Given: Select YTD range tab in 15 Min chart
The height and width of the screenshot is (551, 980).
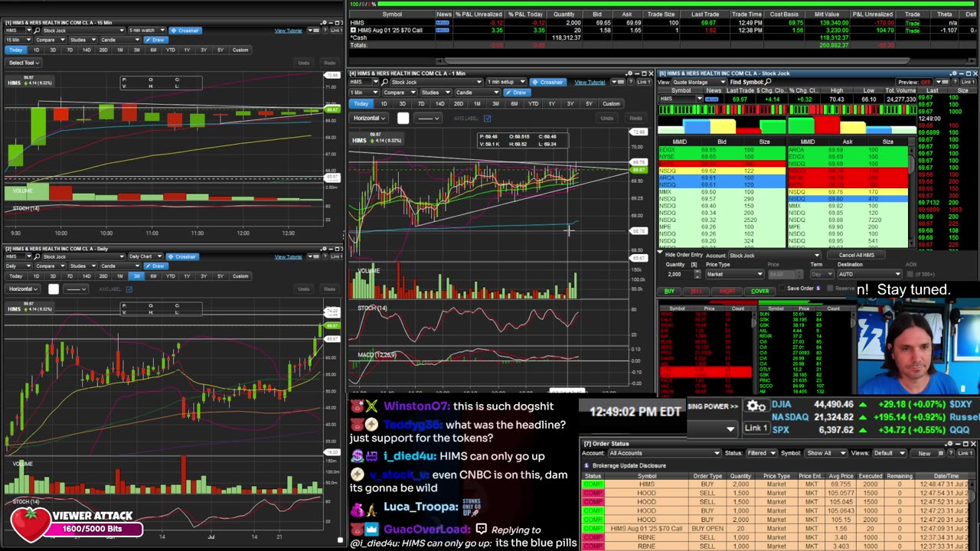Looking at the screenshot, I should click(171, 50).
